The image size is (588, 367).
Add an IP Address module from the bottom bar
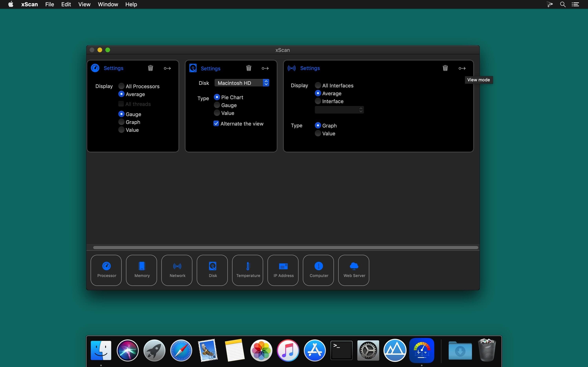pos(283,270)
